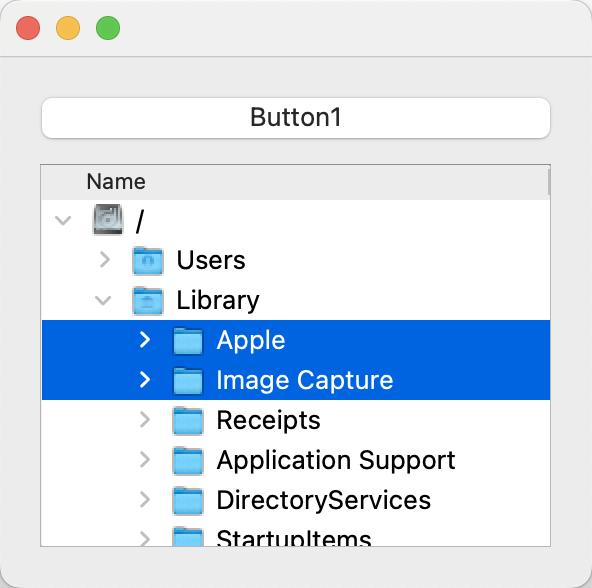
Task: Click the DirectoryServices folder icon
Action: (x=188, y=501)
